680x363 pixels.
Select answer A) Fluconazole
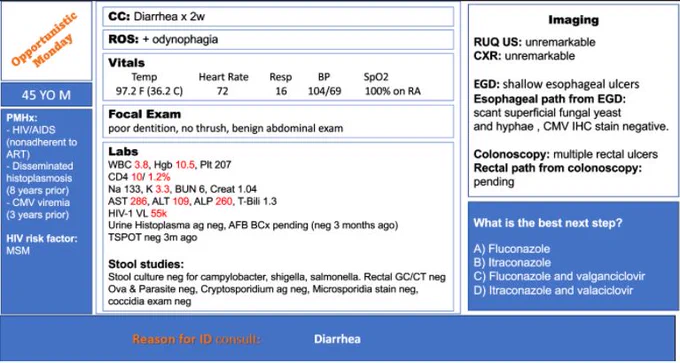click(512, 249)
